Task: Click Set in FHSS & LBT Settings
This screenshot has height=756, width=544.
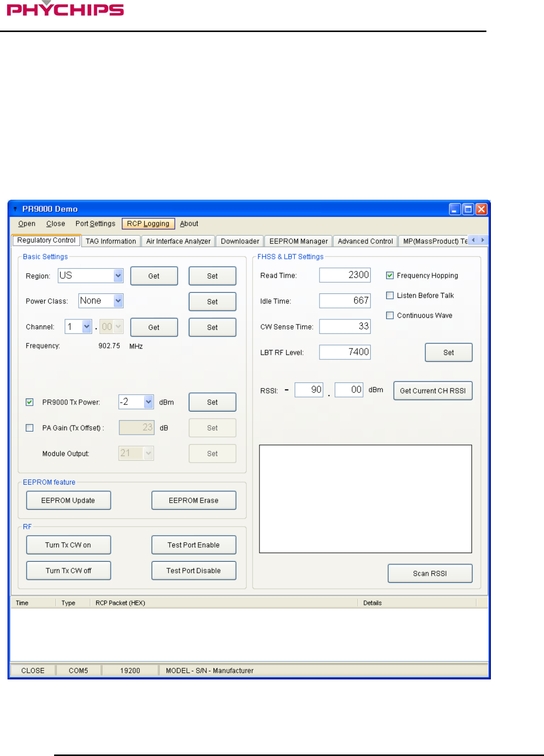Action: coord(448,352)
